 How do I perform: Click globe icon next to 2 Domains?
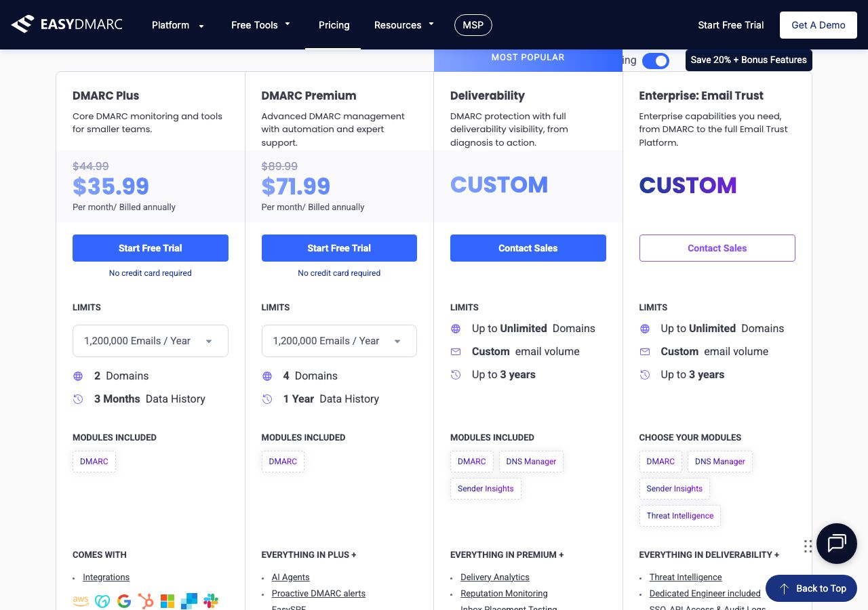click(78, 376)
